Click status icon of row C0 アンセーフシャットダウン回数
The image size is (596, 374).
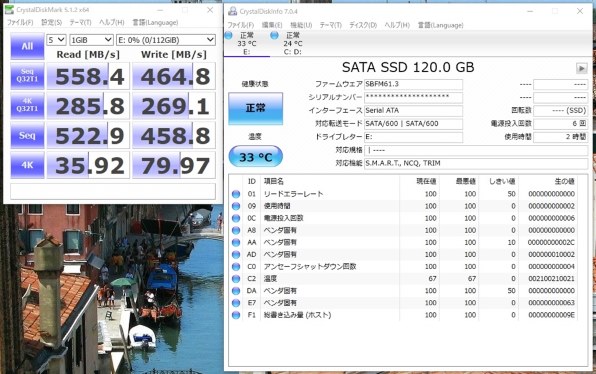pos(236,266)
